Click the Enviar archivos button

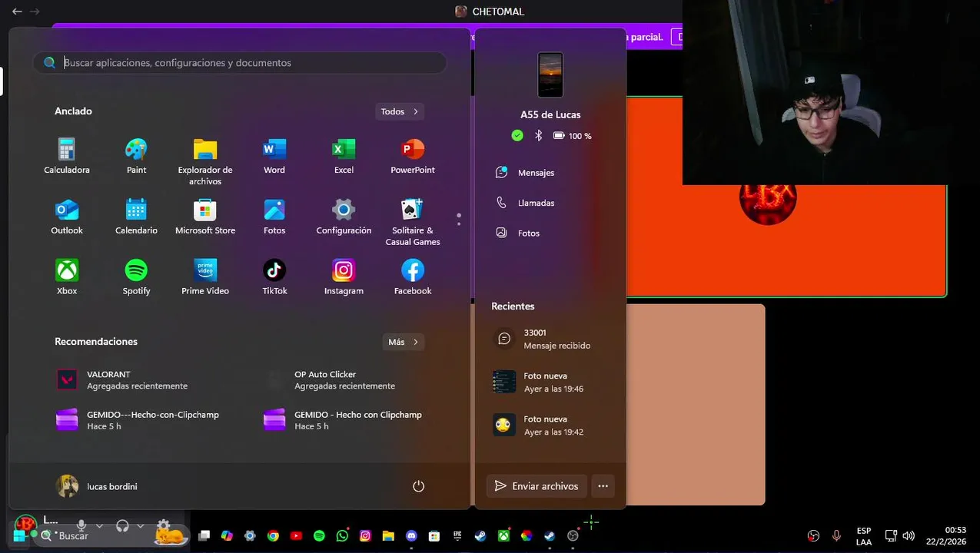[537, 486]
